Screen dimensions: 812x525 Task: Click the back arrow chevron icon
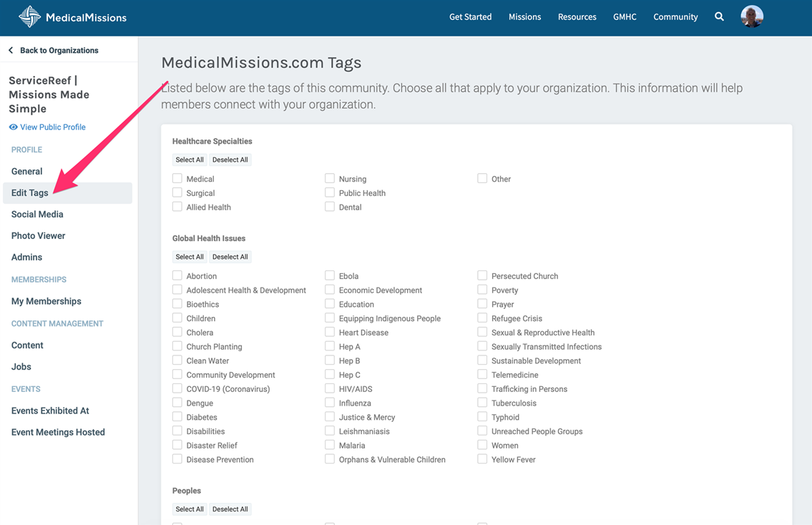point(11,50)
